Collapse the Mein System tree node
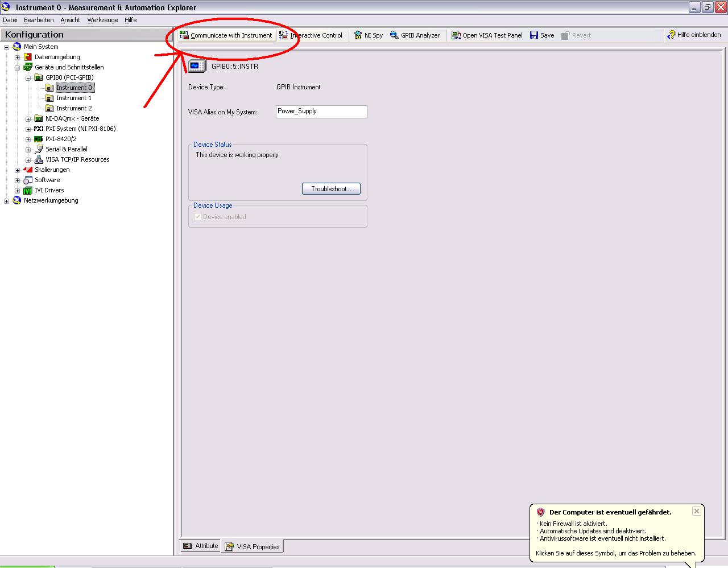The width and height of the screenshot is (728, 568). (x=7, y=47)
